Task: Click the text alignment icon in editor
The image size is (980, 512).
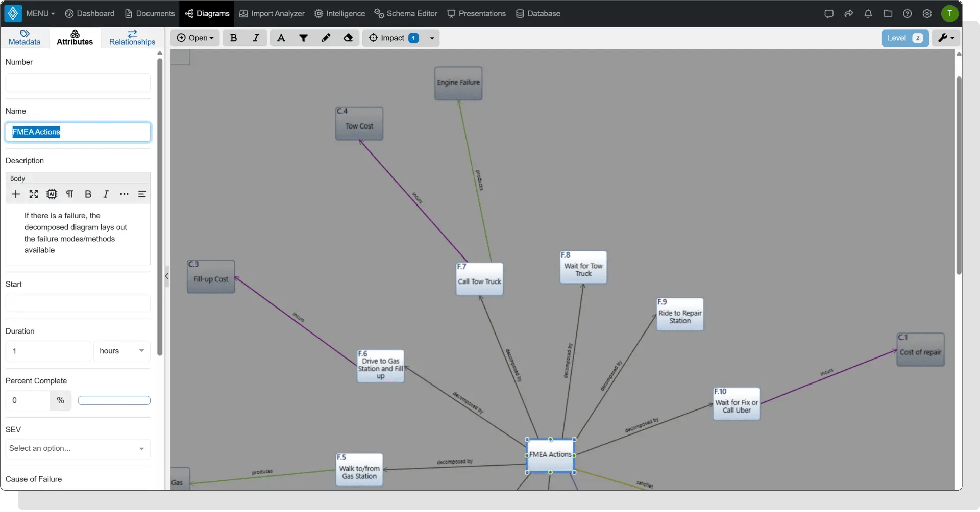Action: tap(142, 194)
